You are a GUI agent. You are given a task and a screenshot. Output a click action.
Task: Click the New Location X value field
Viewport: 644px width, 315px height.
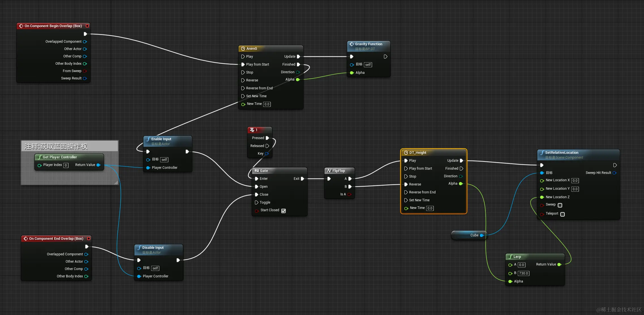pyautogui.click(x=575, y=181)
